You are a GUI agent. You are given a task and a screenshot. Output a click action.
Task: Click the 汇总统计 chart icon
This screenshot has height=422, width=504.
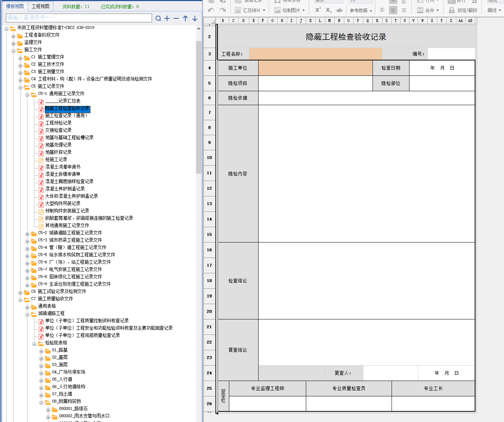coord(238,10)
